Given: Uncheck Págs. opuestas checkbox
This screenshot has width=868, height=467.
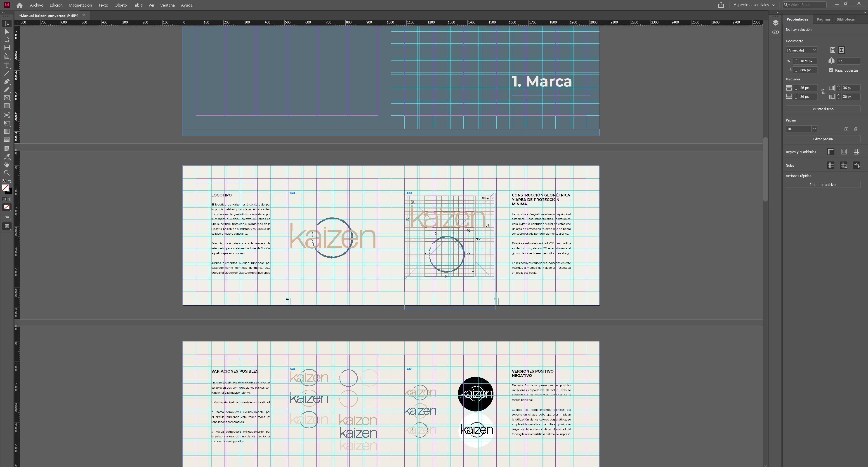Looking at the screenshot, I should (x=831, y=70).
